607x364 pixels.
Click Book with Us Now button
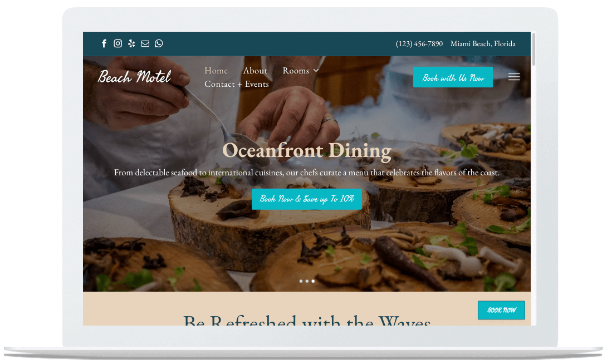pyautogui.click(x=453, y=77)
